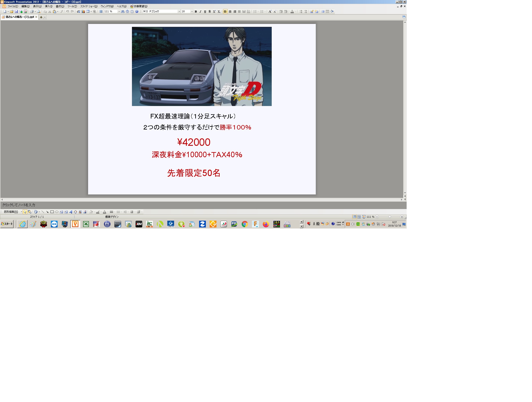The width and height of the screenshot is (532, 402).
Task: Expand the font name dropdown
Action: point(179,12)
